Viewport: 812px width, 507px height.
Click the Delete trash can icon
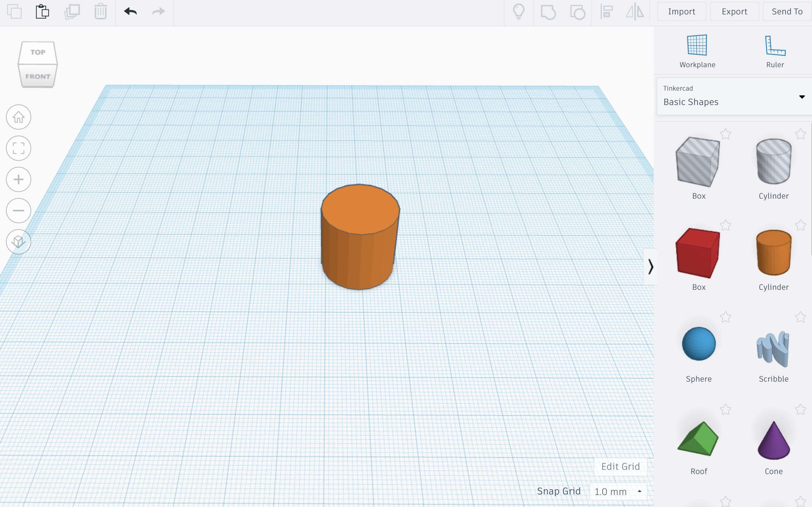click(100, 12)
